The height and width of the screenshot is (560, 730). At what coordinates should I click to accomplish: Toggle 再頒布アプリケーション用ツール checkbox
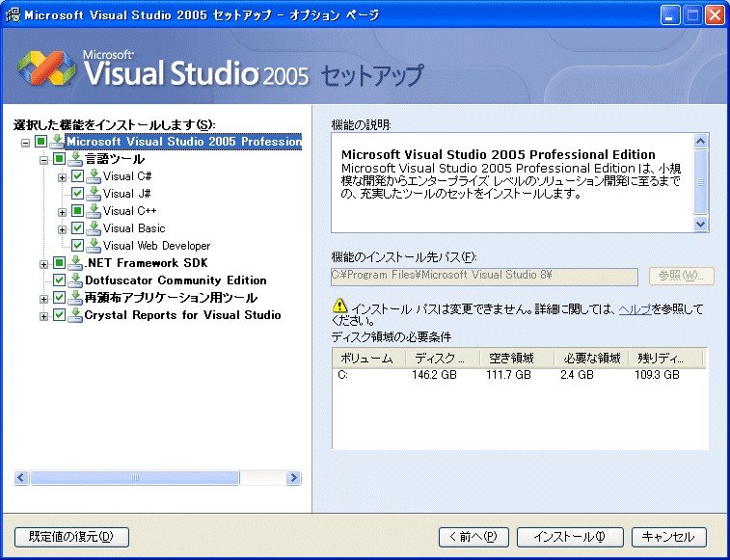pyautogui.click(x=59, y=298)
